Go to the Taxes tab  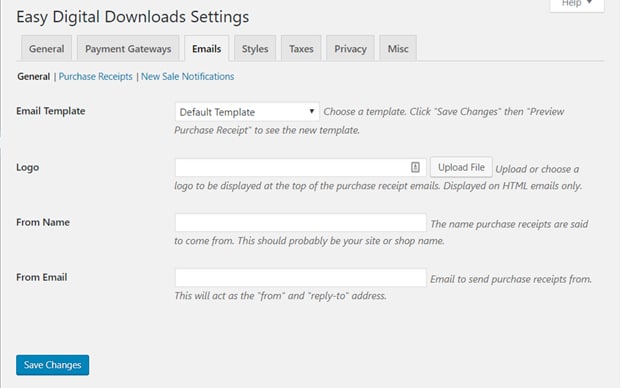[301, 48]
